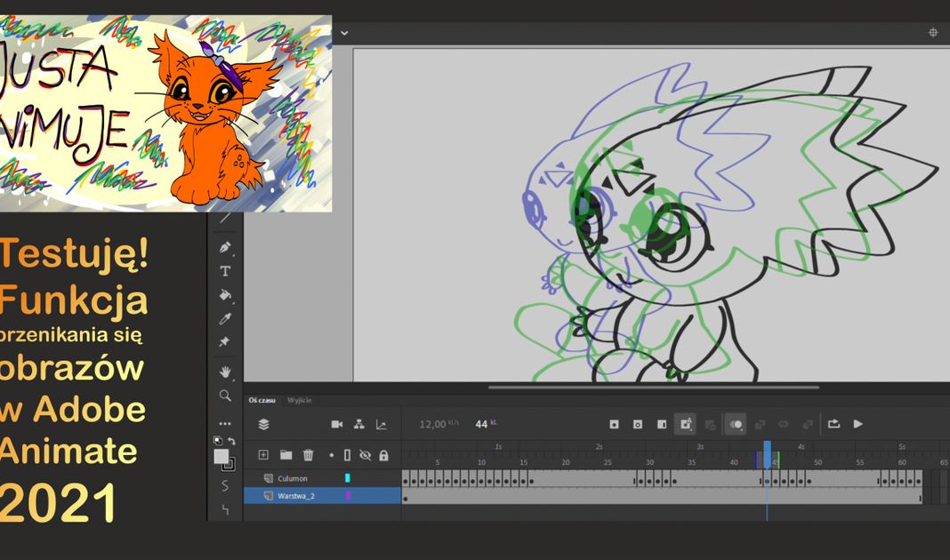Highlight all layers using the dot icon
Image resolution: width=950 pixels, height=560 pixels.
pos(332,455)
